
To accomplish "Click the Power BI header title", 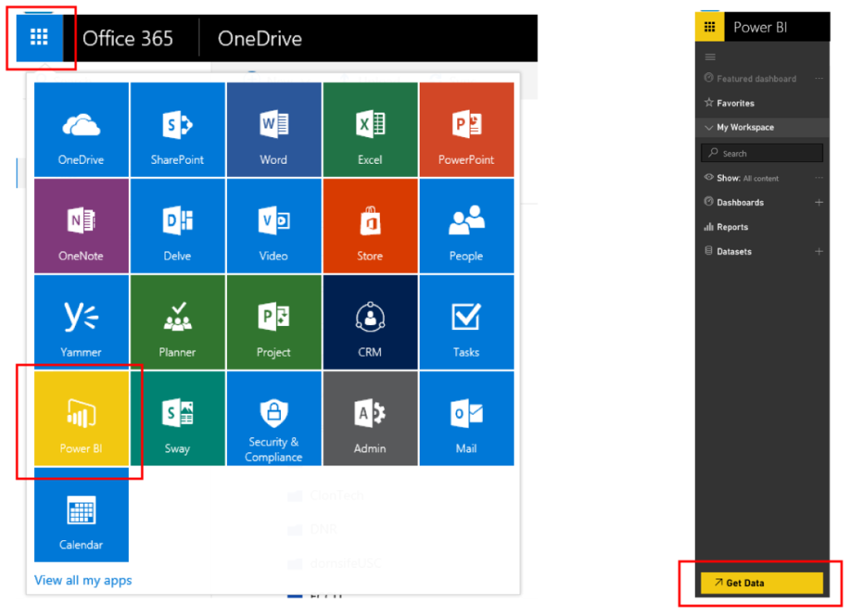I will (760, 27).
